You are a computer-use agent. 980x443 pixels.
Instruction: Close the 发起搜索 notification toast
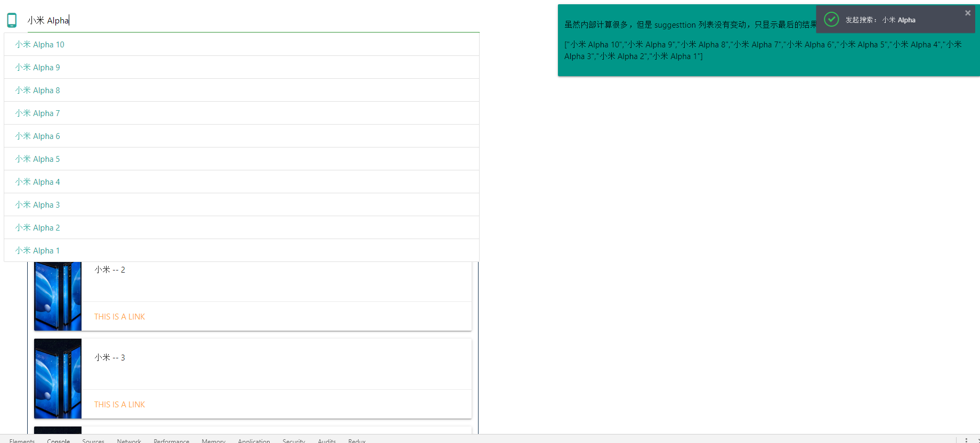click(x=968, y=13)
